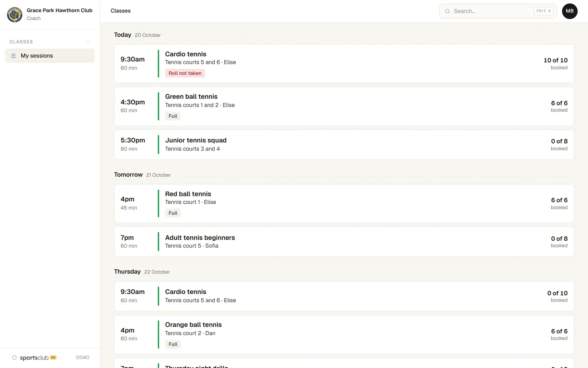Open today's 9:30am Cardio tennis session
Viewport: 588px width, 368px height.
pyautogui.click(x=344, y=64)
